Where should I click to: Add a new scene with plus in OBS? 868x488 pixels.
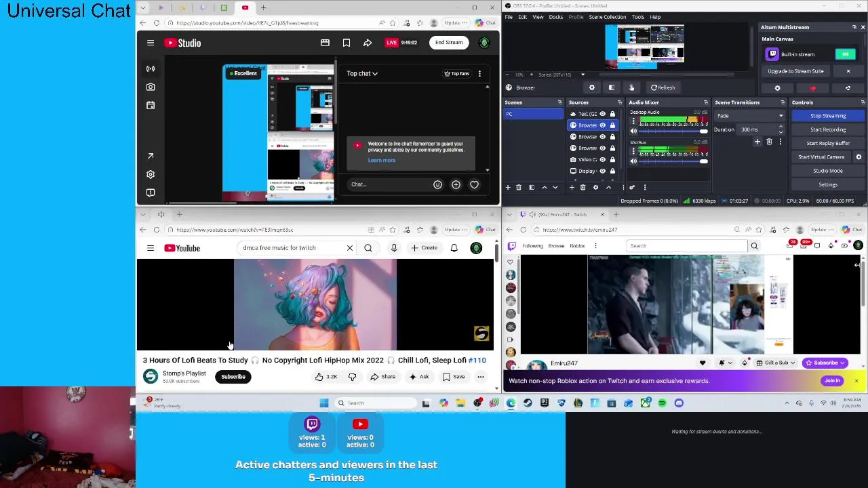coord(508,188)
